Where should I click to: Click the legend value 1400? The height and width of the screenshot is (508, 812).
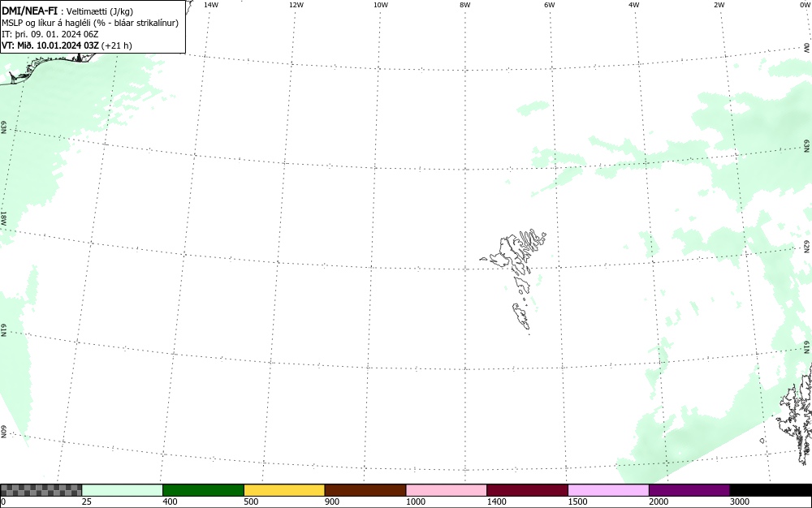point(497,502)
